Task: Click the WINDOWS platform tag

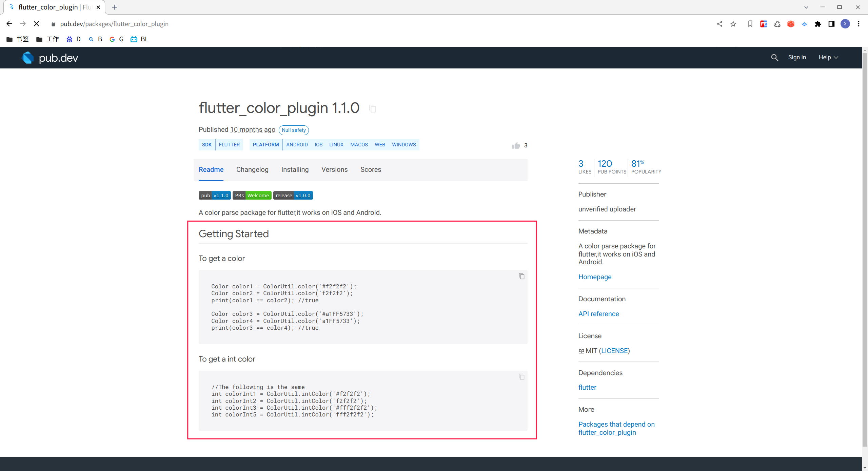Action: tap(404, 145)
